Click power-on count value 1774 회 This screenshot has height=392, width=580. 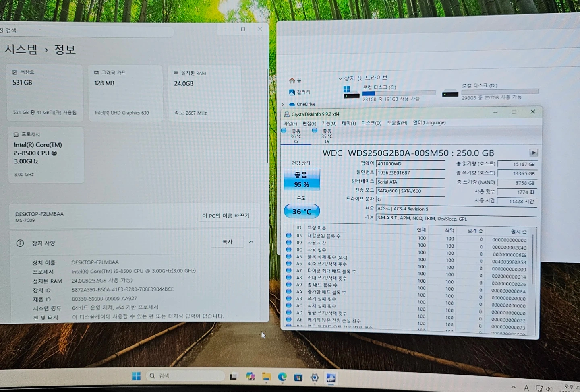pos(517,192)
